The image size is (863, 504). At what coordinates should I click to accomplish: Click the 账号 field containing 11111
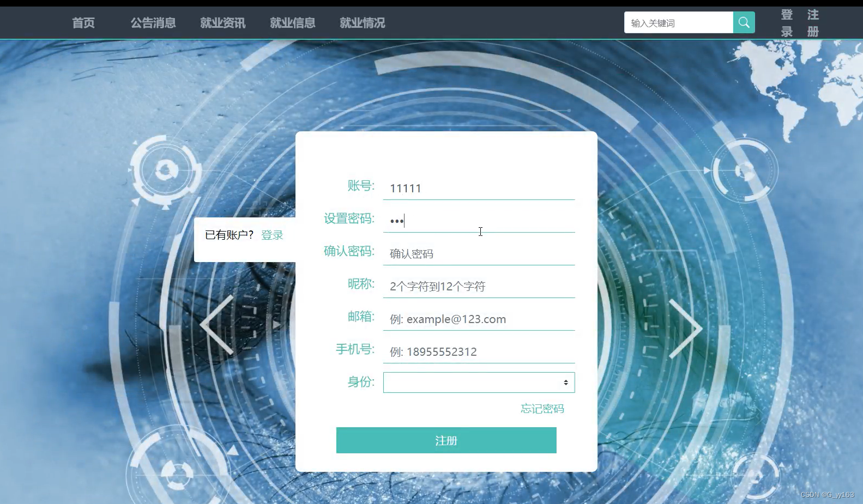pos(479,189)
